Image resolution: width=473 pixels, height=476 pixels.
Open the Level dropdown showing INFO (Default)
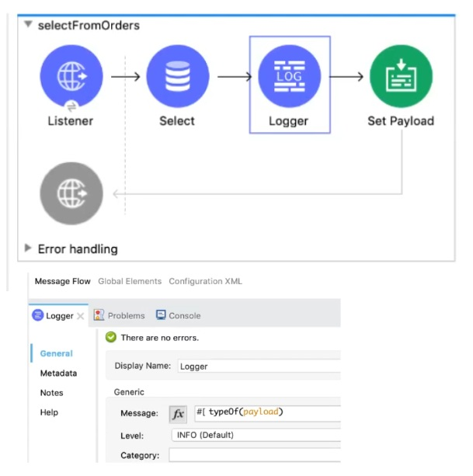[x=256, y=435]
